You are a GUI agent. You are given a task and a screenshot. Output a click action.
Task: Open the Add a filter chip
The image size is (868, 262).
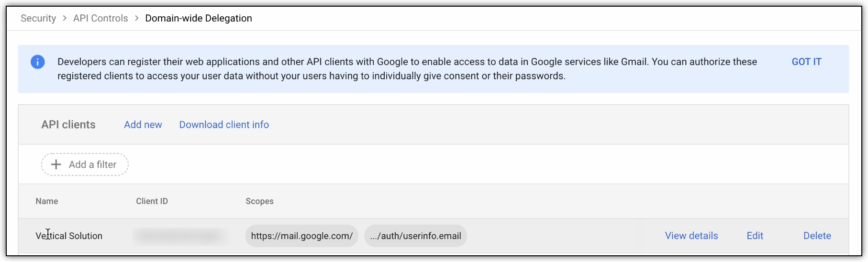[85, 164]
